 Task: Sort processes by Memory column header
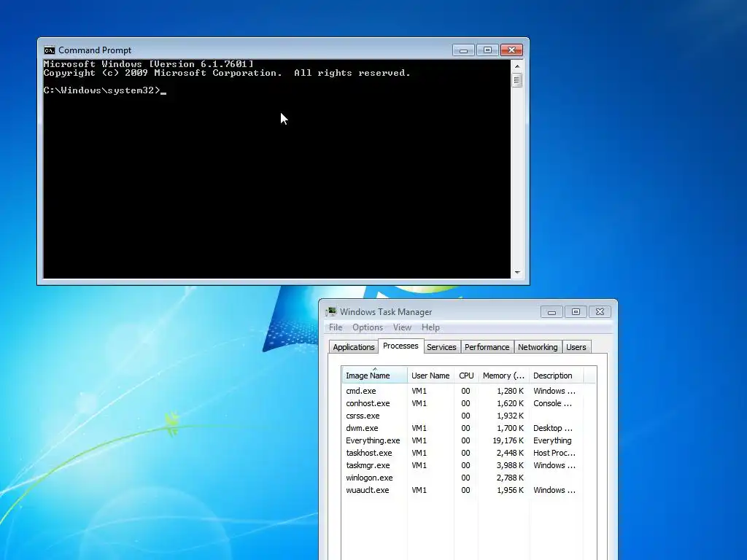point(503,376)
